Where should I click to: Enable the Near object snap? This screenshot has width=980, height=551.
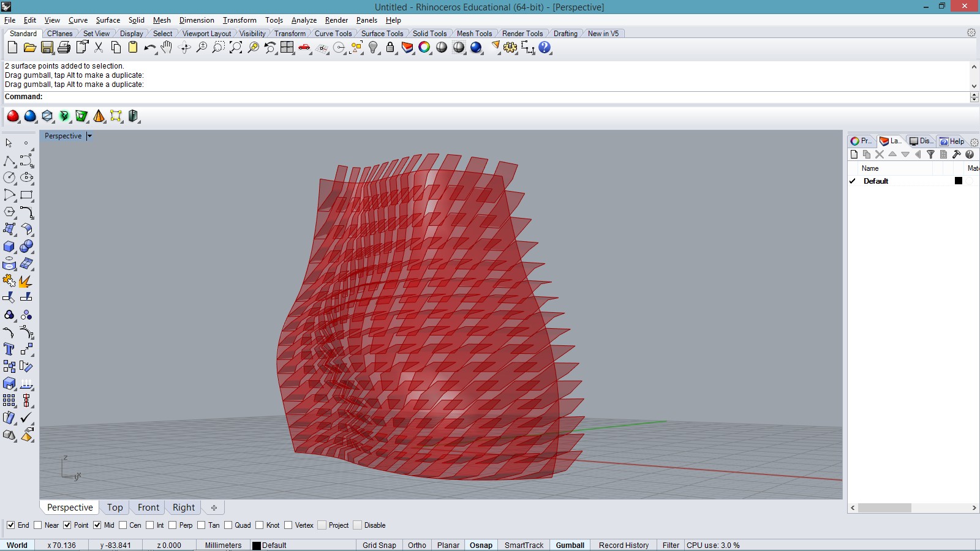point(38,525)
